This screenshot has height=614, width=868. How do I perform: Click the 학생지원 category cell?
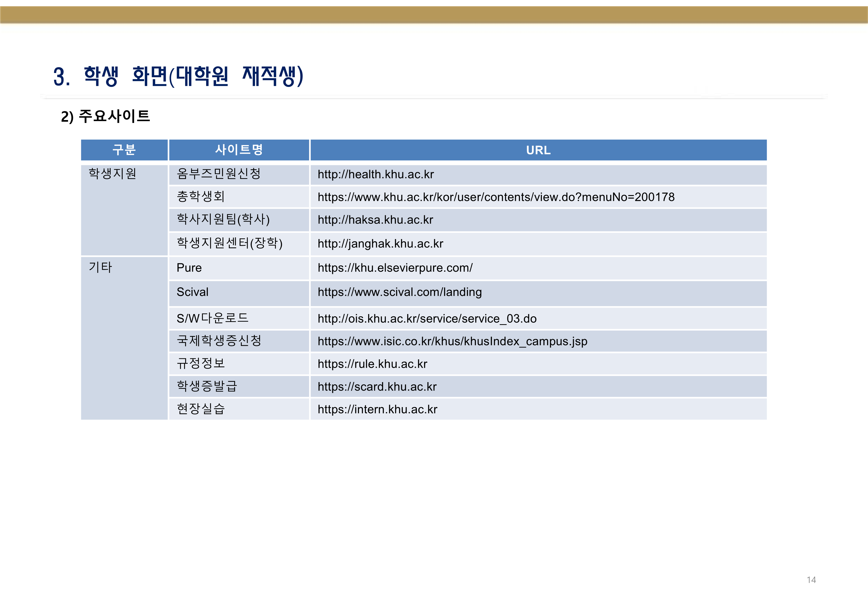pos(124,210)
